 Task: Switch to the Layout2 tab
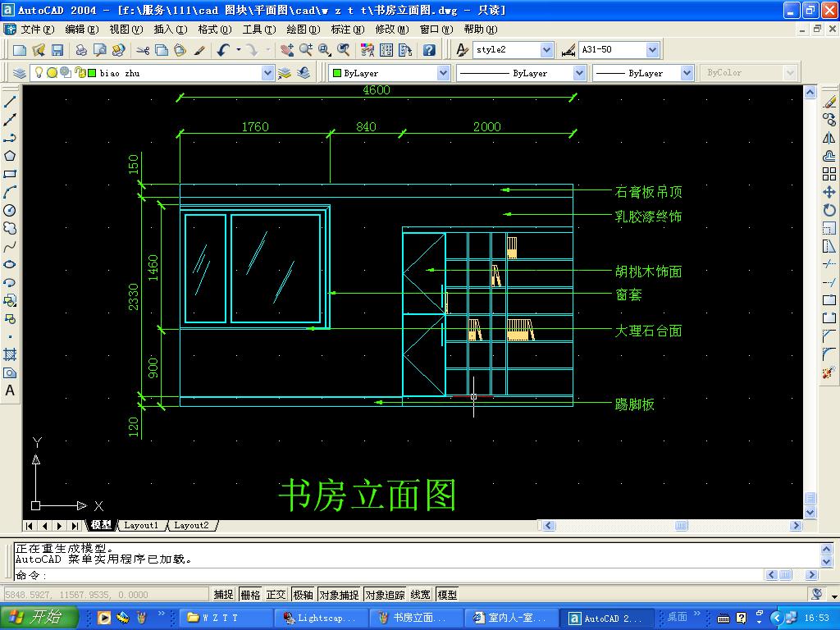tap(191, 526)
